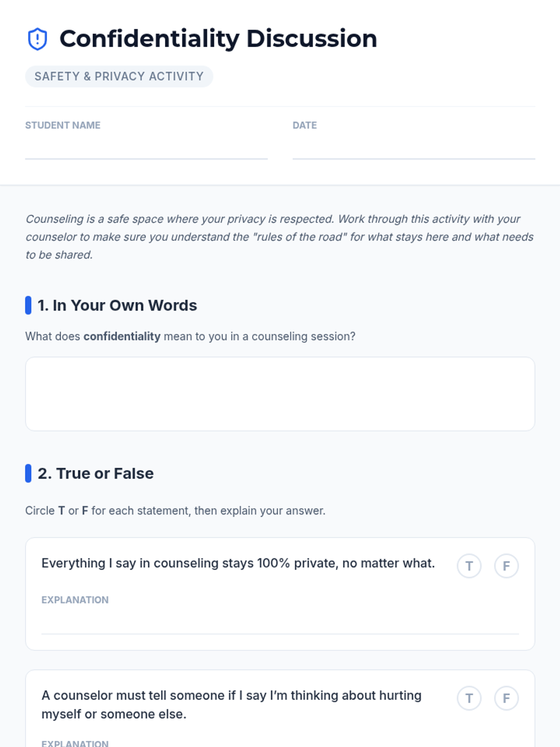Click the Confidentiality Discussion title

tap(218, 39)
